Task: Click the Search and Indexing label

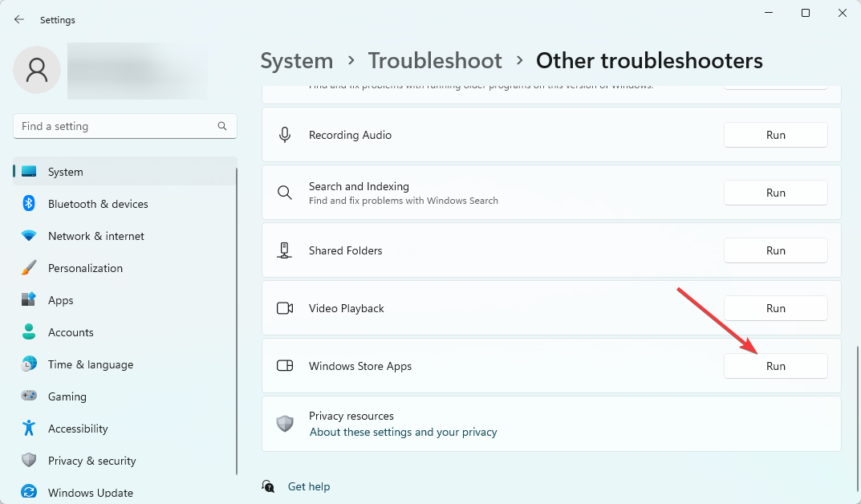Action: pyautogui.click(x=359, y=186)
